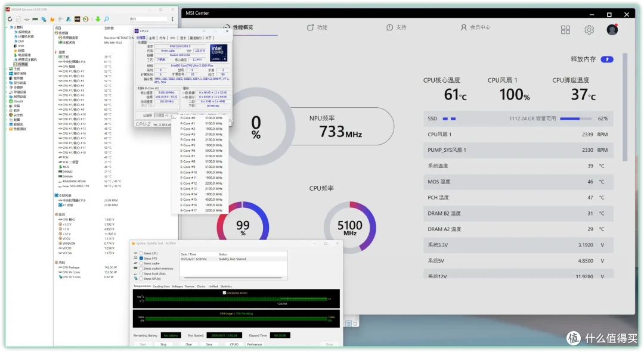
Task: Open Preferences in Stability Test
Action: pos(255,345)
